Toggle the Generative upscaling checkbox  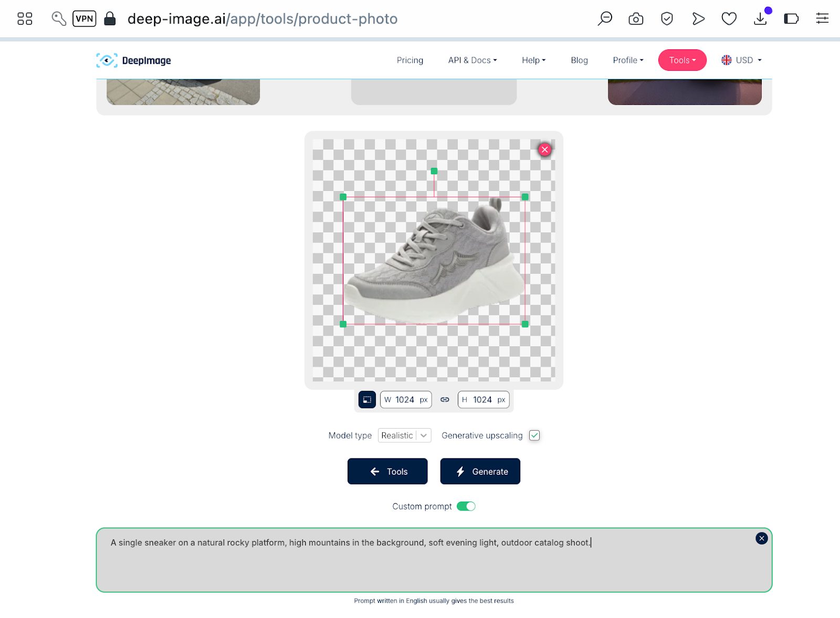(534, 435)
